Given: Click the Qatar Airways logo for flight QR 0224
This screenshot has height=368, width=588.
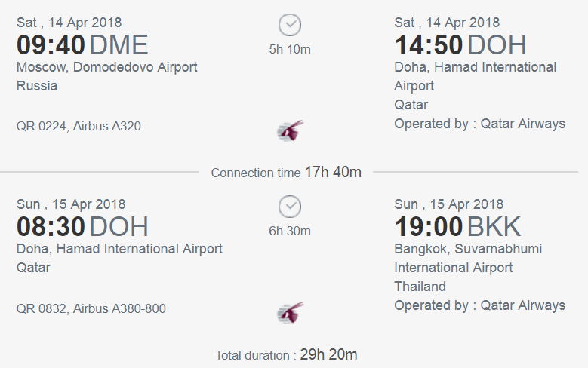Looking at the screenshot, I should 291,130.
